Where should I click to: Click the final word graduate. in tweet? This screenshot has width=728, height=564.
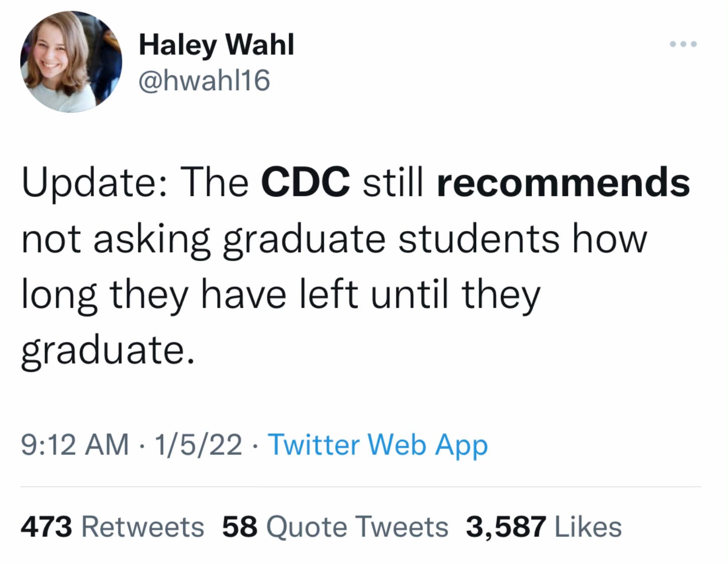click(x=107, y=351)
